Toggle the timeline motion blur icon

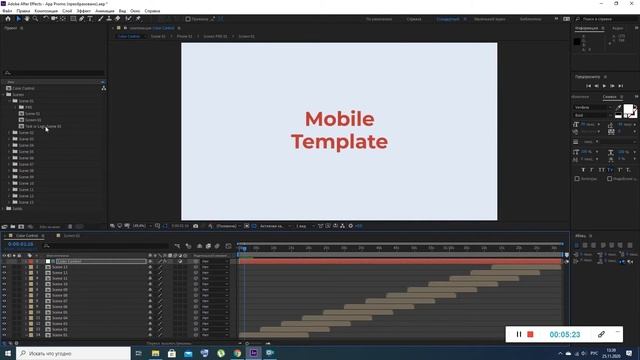217,246
